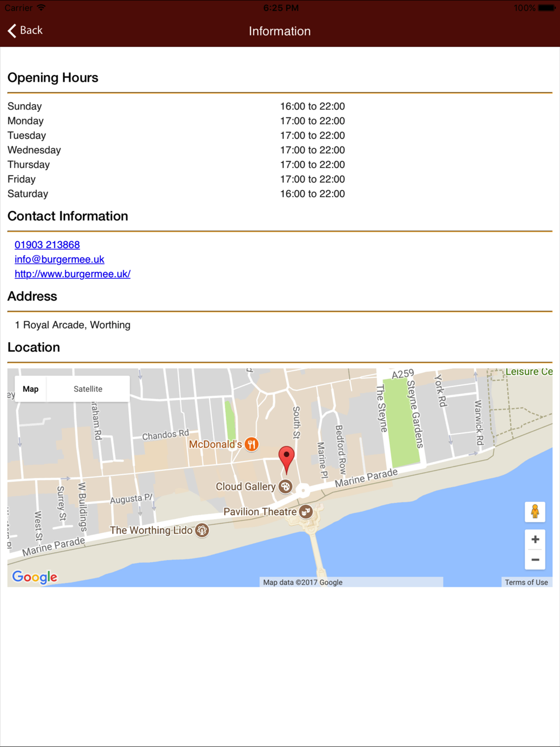Switch map to Map view
The width and height of the screenshot is (560, 747).
tap(31, 389)
